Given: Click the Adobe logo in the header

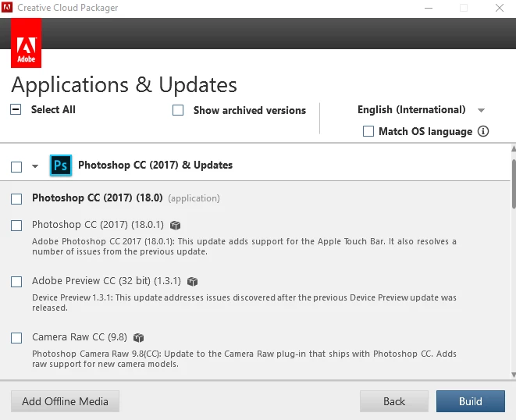Looking at the screenshot, I should click(x=26, y=43).
